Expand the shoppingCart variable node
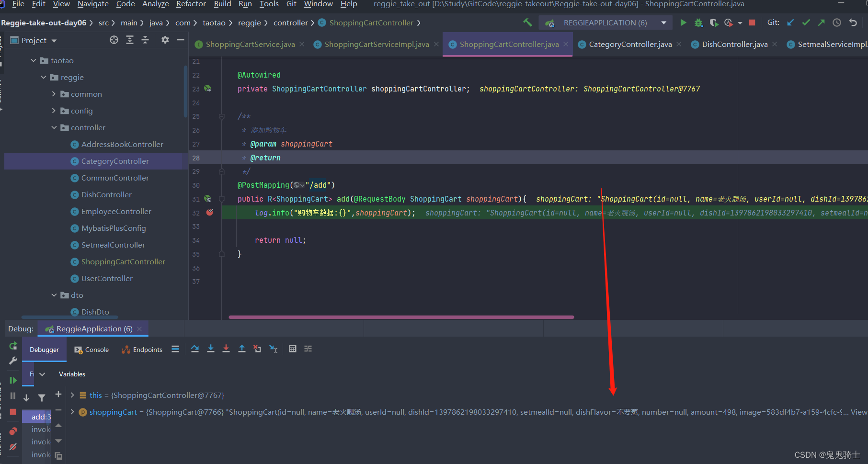 click(x=72, y=412)
